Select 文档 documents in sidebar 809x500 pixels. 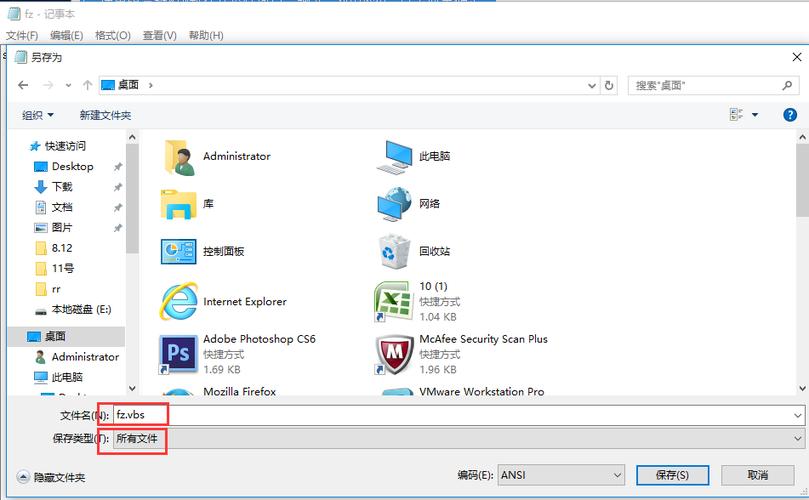[54, 207]
